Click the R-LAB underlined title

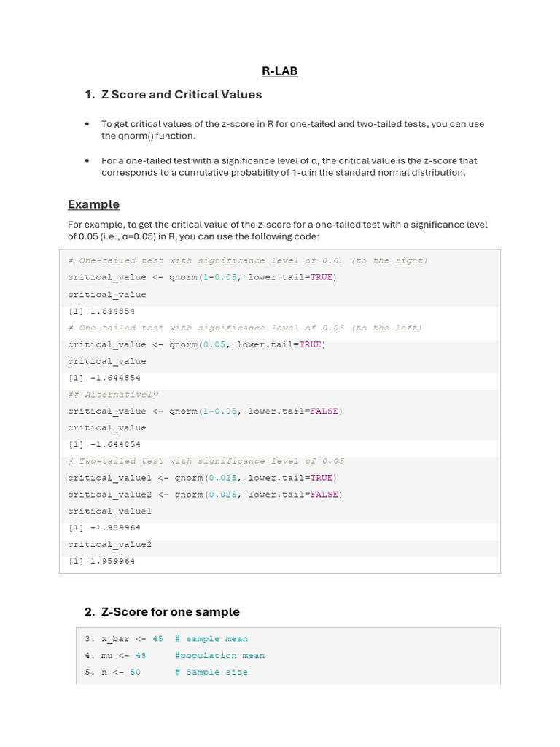tap(280, 71)
